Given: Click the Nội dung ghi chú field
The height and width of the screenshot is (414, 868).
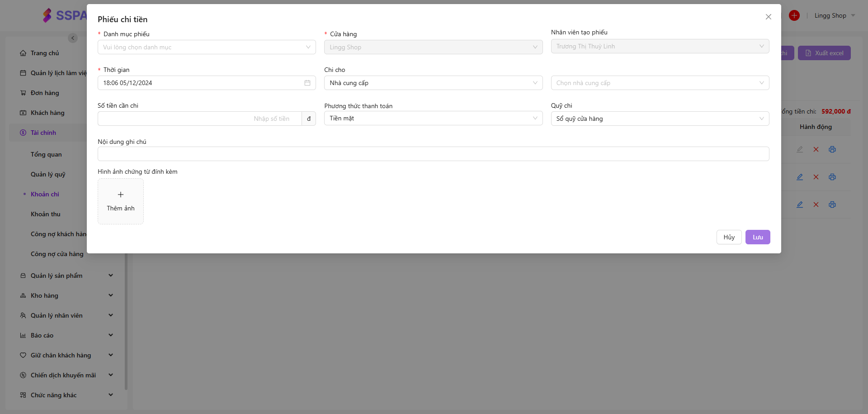Looking at the screenshot, I should [433, 154].
